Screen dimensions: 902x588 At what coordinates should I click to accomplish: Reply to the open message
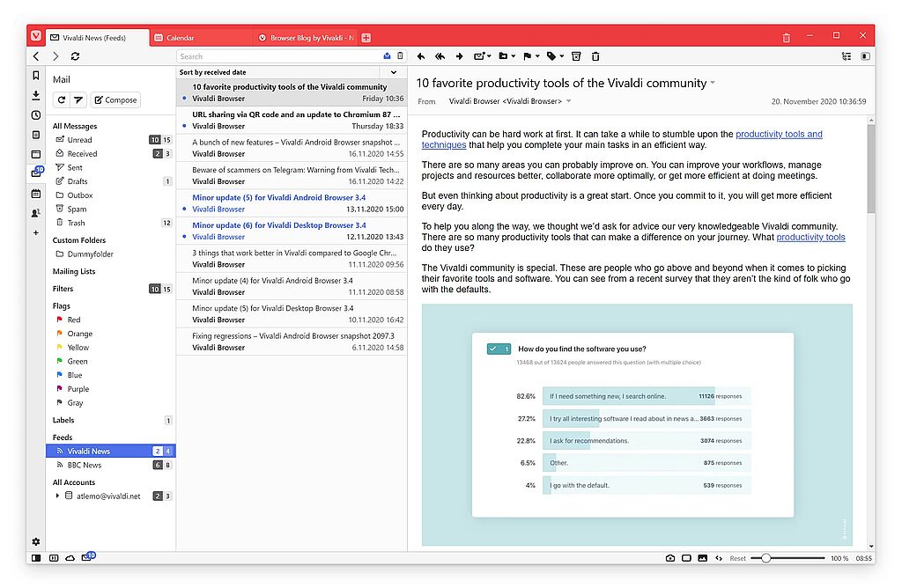pos(421,56)
